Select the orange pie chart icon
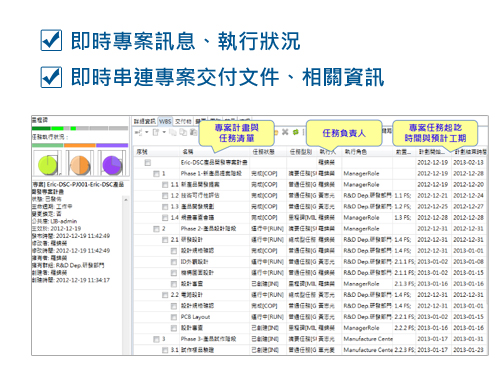This screenshot has height=371, width=498. pos(80,165)
